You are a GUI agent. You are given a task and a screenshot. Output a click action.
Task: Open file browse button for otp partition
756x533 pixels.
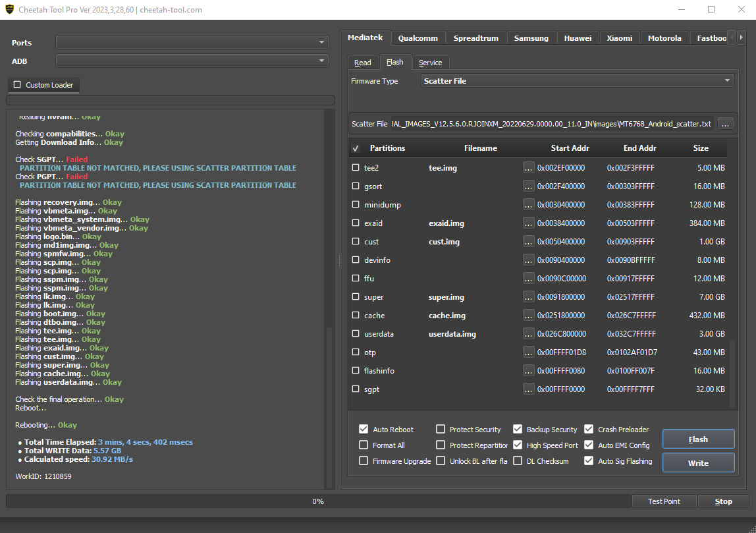pos(528,352)
